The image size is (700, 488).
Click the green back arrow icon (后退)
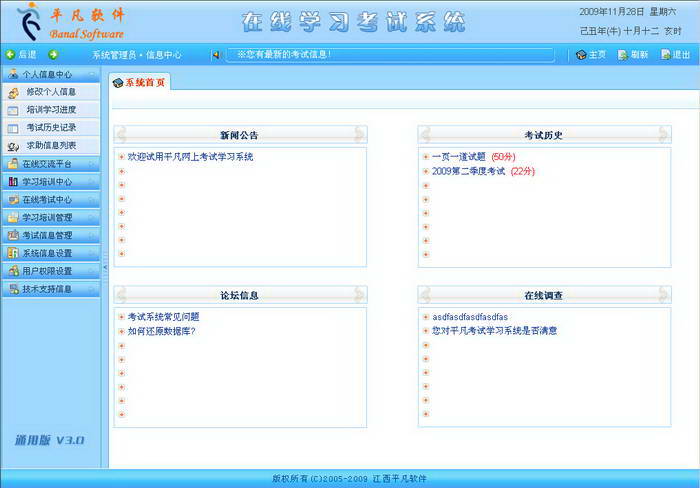point(10,55)
